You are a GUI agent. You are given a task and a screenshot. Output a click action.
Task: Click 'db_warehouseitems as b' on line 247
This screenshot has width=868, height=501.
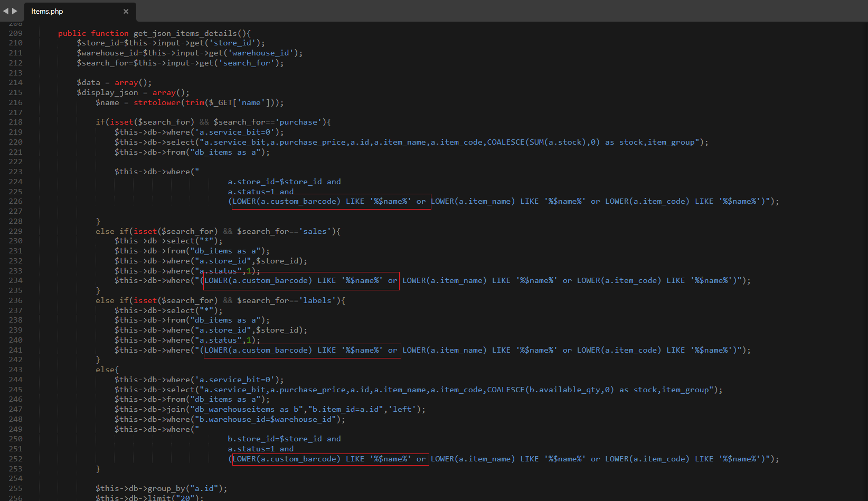(x=247, y=409)
